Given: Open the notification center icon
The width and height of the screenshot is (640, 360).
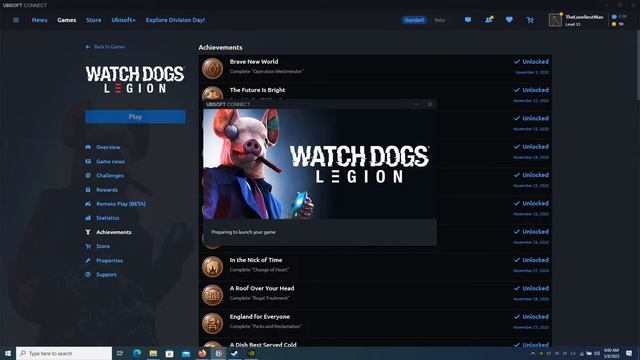Looking at the screenshot, I should (x=629, y=353).
